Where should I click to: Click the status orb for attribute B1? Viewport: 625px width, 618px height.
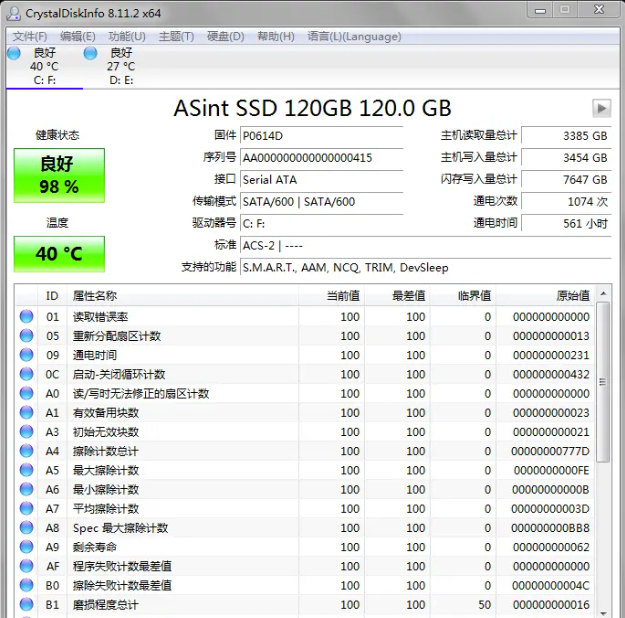pos(27,604)
